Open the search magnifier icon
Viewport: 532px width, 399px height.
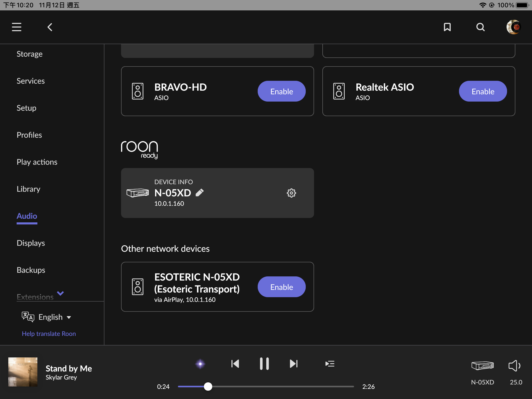point(481,27)
